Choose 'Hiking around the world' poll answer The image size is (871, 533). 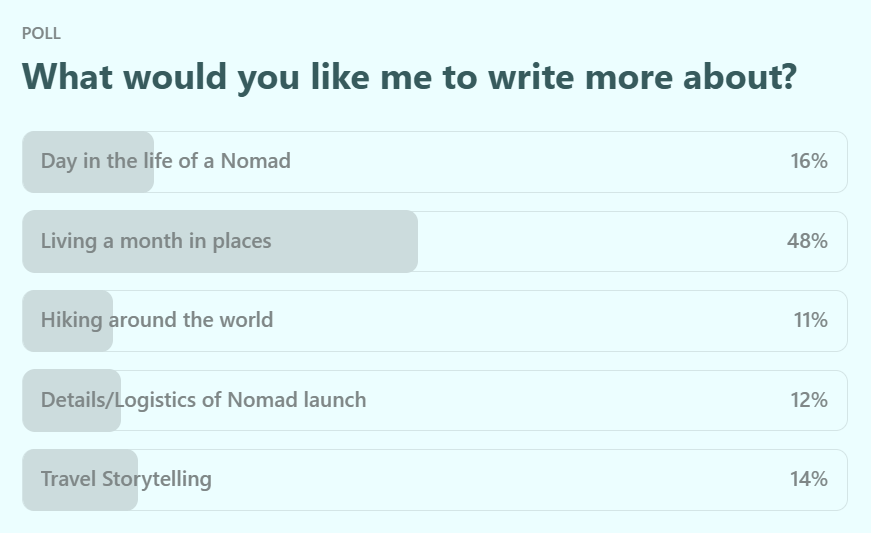pos(435,321)
